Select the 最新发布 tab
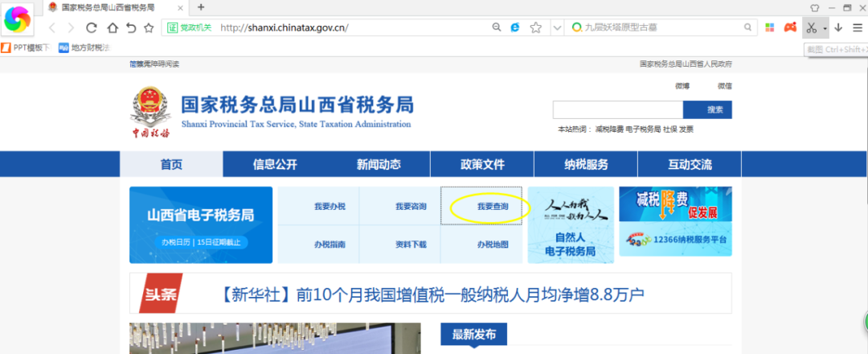The height and width of the screenshot is (354, 868). coord(474,334)
